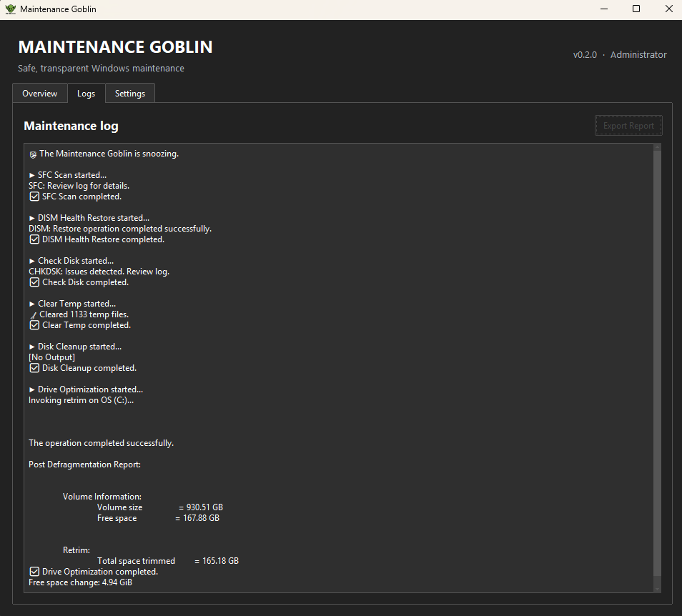Viewport: 682px width, 616px height.
Task: Click the v0.2.0 version label
Action: pos(585,55)
